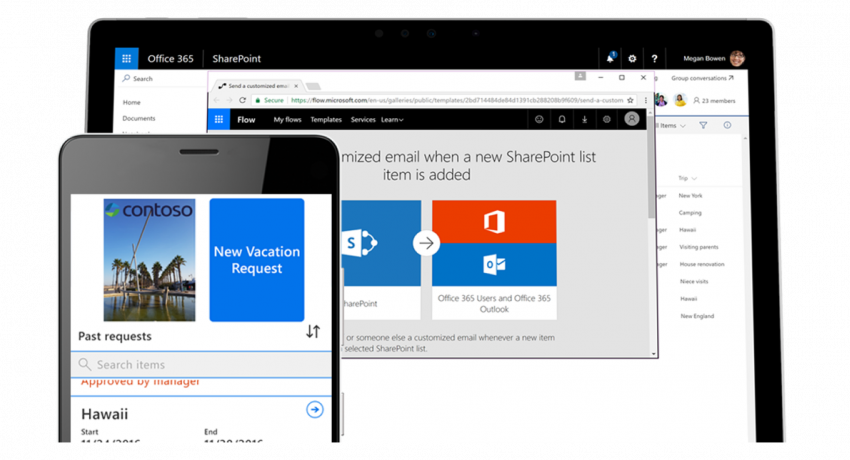Tap the Past requests heading
Viewport: 850px width, 460px height.
pos(115,336)
